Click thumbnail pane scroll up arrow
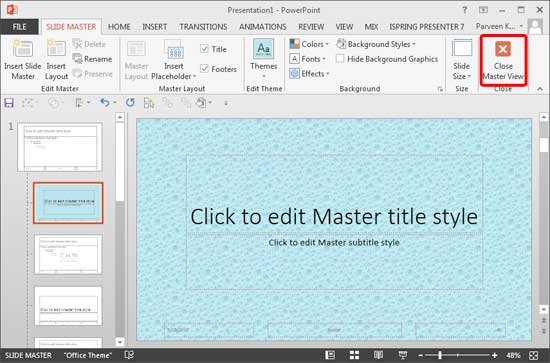The width and height of the screenshot is (550, 363). 120,117
